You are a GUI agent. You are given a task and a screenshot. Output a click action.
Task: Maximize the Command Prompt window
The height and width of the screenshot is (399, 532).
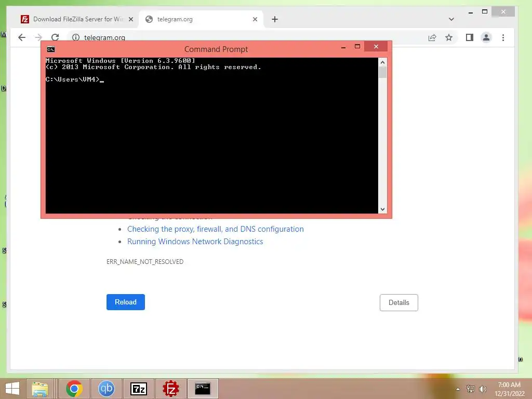coord(357,46)
